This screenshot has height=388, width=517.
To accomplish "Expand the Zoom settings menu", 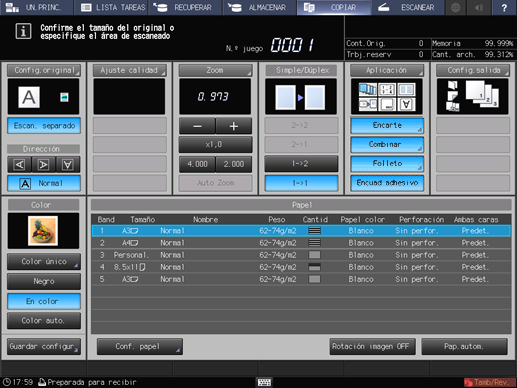I will pyautogui.click(x=215, y=70).
